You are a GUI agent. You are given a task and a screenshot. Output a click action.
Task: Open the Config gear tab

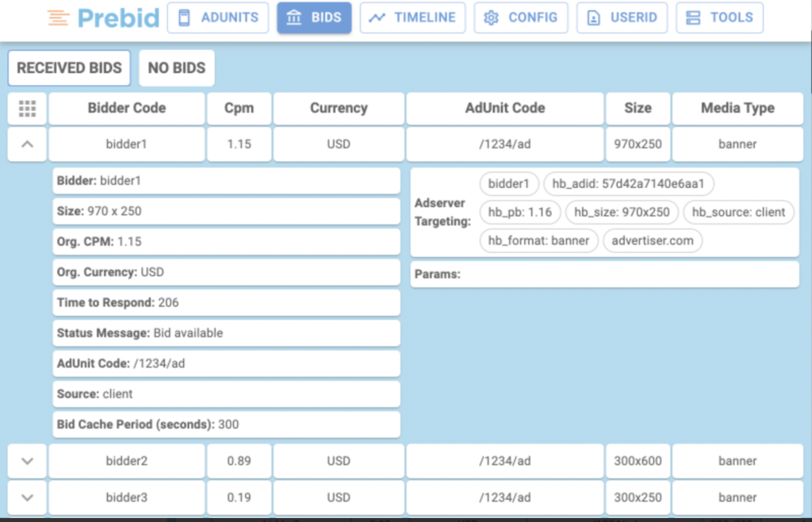tap(521, 17)
